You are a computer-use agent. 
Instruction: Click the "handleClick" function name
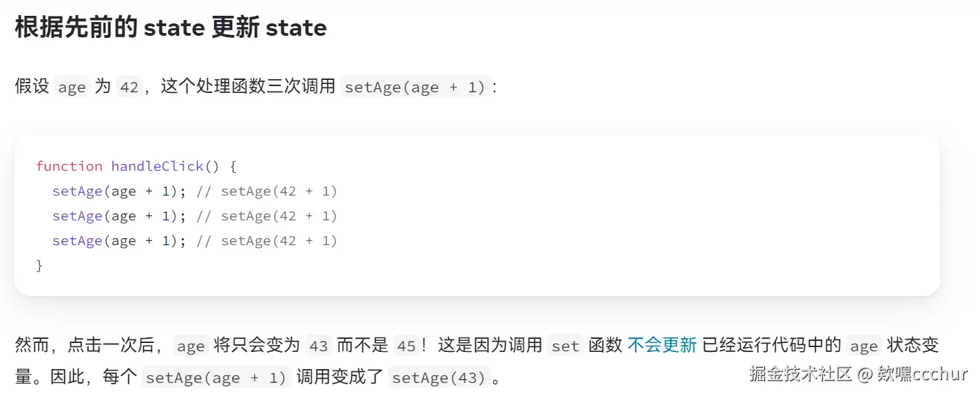point(157,166)
